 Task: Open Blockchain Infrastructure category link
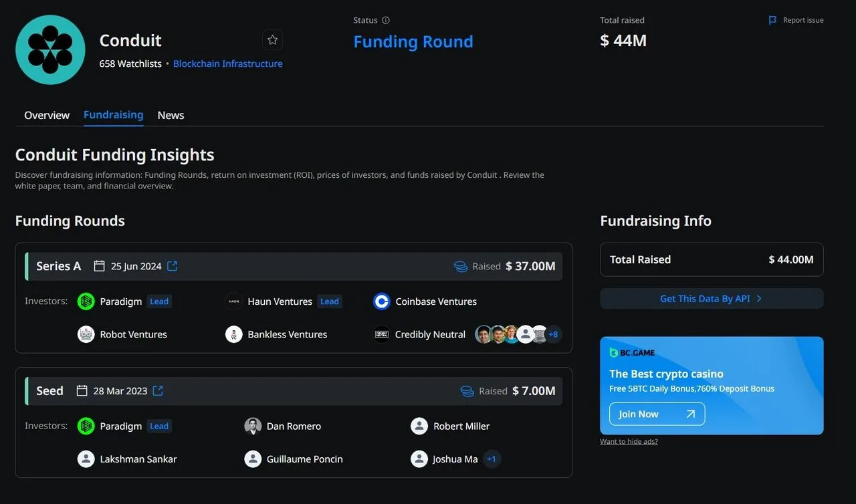[x=227, y=64]
